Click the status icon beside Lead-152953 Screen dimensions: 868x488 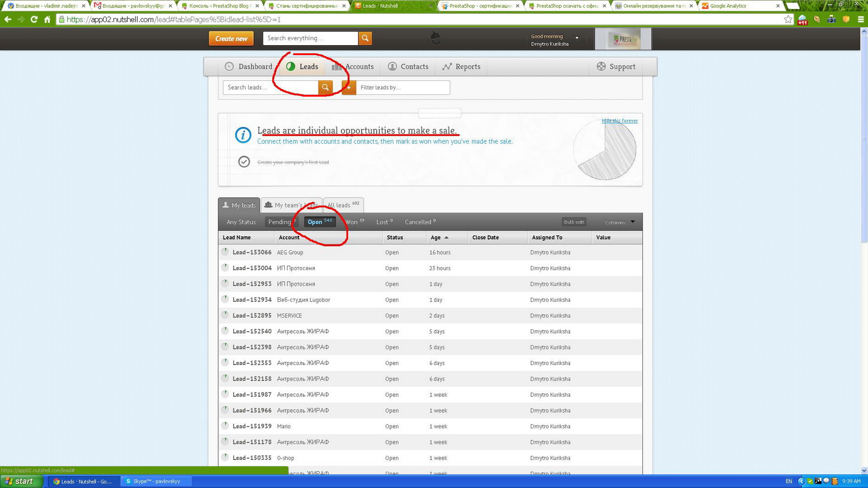225,284
